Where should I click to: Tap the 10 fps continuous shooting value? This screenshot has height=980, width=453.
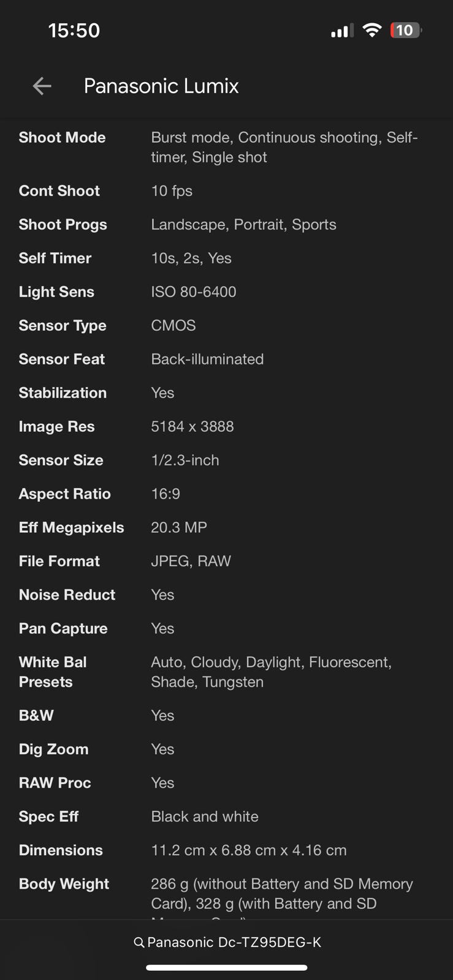pyautogui.click(x=172, y=191)
